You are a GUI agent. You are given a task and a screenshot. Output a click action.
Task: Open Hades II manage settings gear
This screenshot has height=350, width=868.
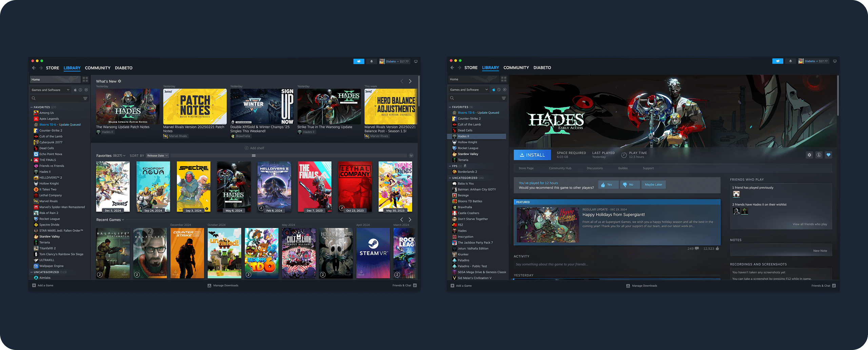[809, 155]
